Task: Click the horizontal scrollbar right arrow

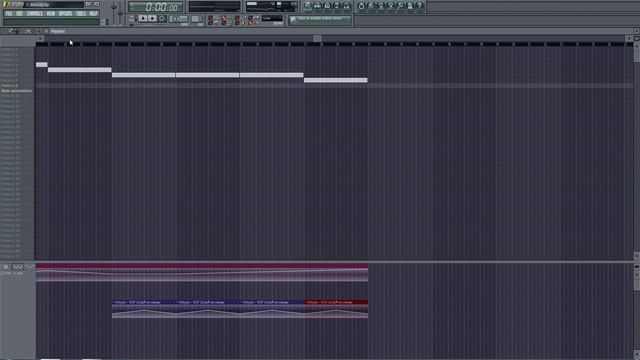Action: (x=629, y=38)
